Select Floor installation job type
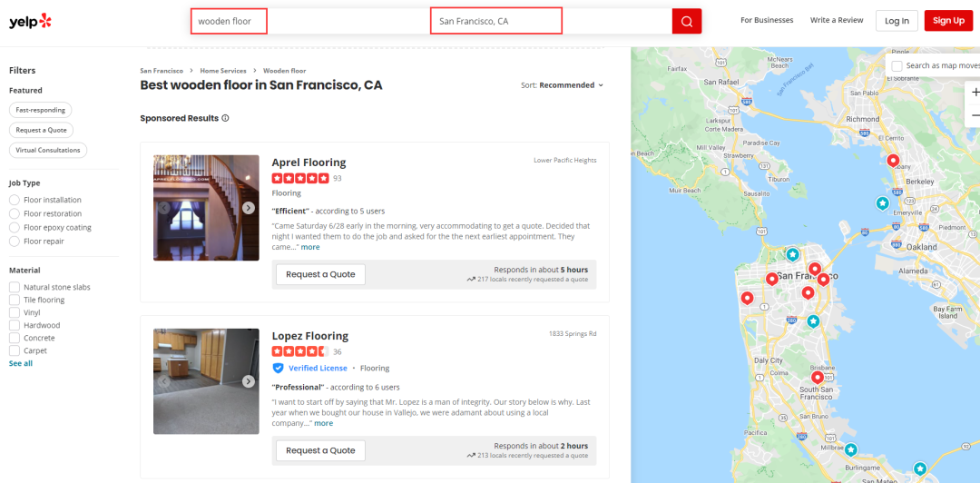 point(15,200)
